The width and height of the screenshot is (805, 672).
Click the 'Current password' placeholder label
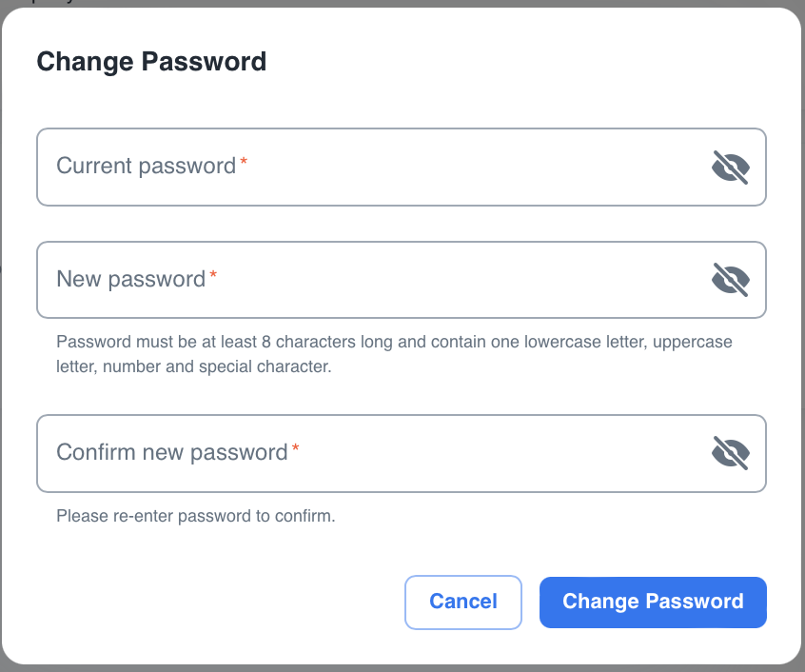146,166
